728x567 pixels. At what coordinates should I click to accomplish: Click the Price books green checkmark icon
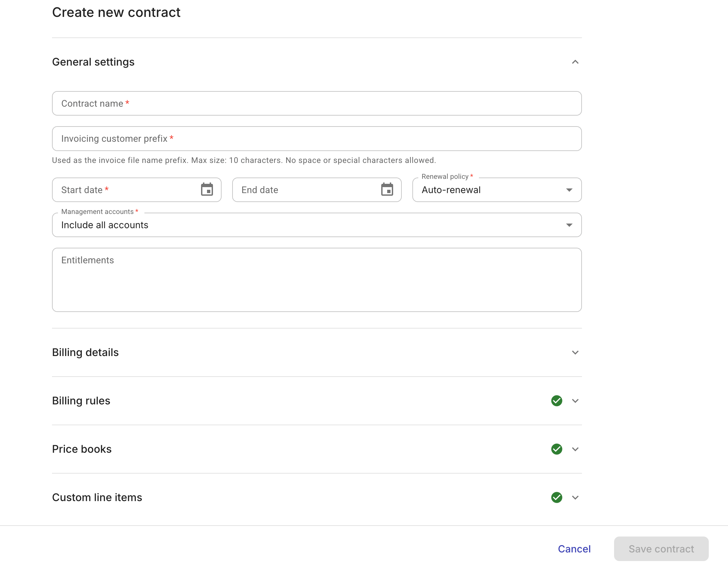[556, 449]
